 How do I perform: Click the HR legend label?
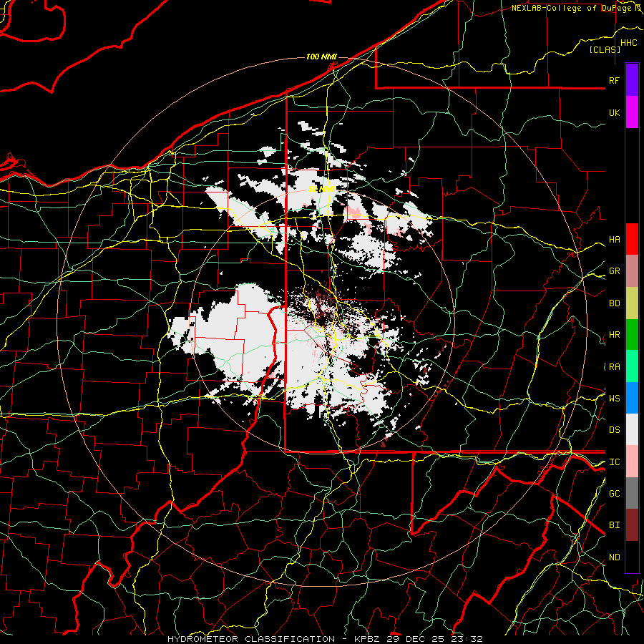tap(614, 335)
